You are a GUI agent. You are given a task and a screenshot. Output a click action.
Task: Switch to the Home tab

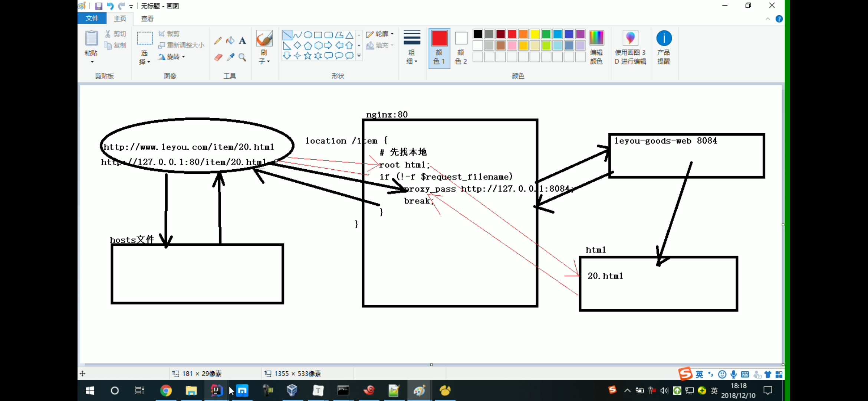120,19
